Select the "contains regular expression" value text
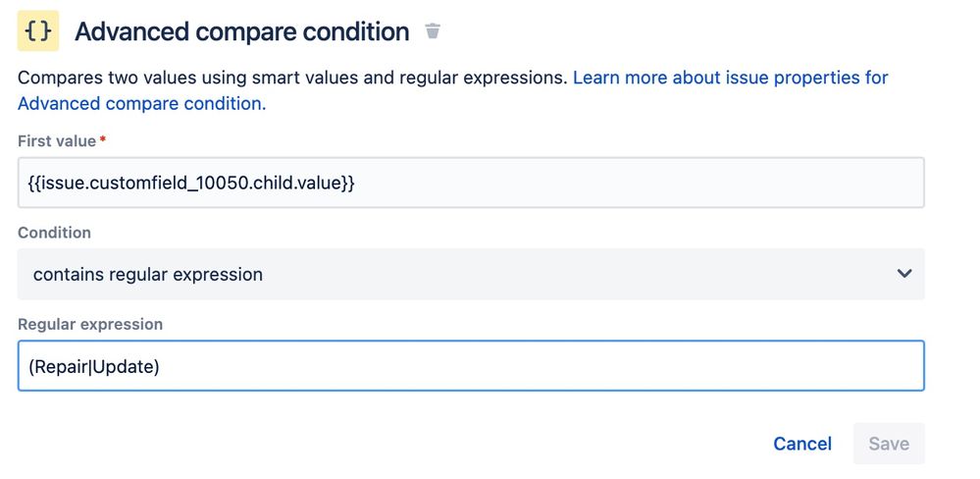Image resolution: width=980 pixels, height=479 pixels. coord(148,275)
